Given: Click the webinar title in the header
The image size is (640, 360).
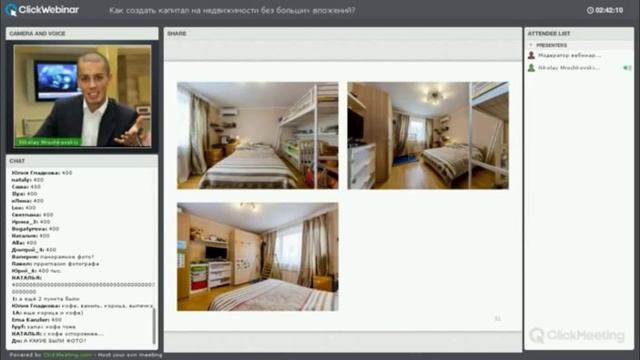Looking at the screenshot, I should (x=232, y=10).
